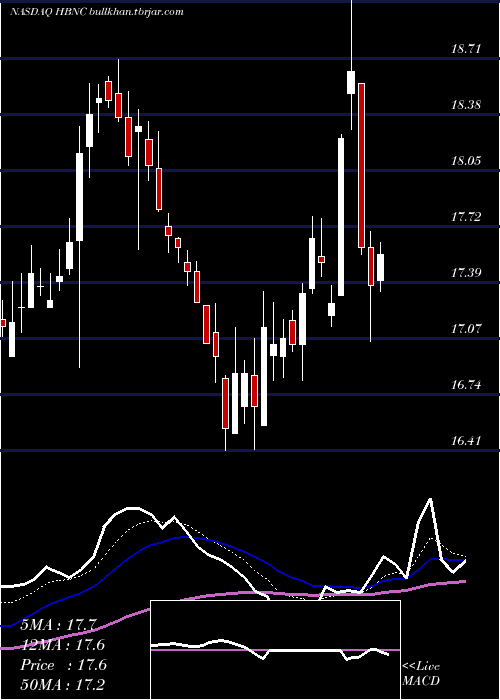Viewport: 500px width, 700px height.
Task: Click the 16.74 price axis label
Action: tap(466, 385)
